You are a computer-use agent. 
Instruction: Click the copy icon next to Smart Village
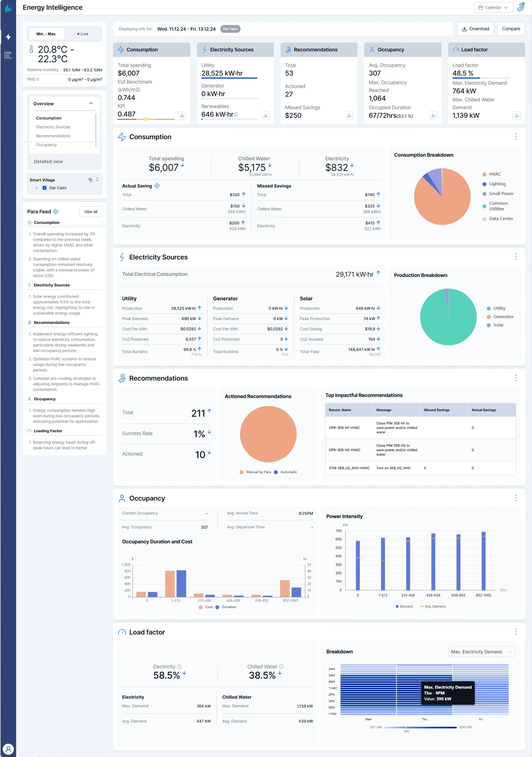91,180
